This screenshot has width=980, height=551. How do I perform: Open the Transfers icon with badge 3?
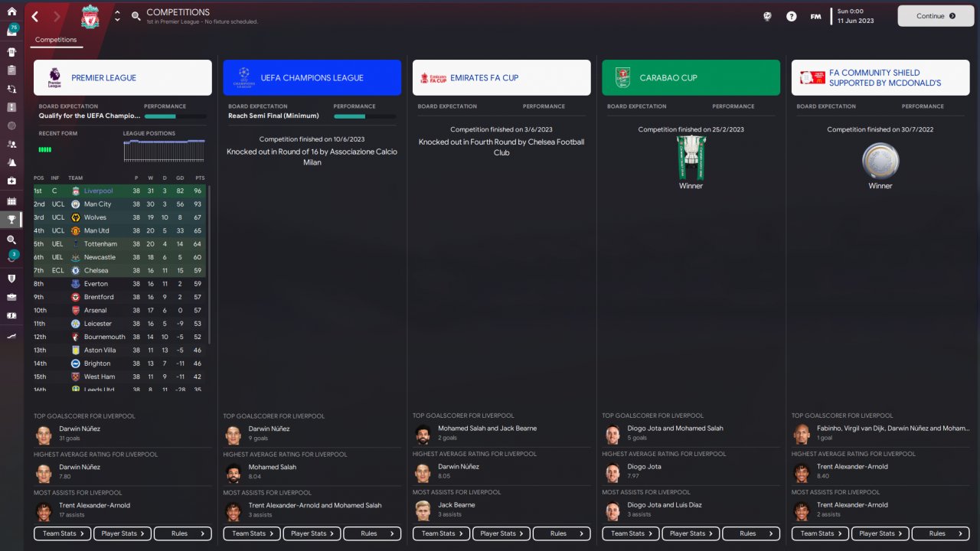coord(11,258)
